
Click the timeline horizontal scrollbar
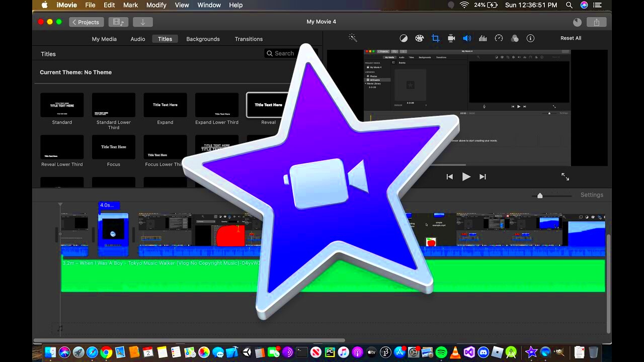point(189,340)
